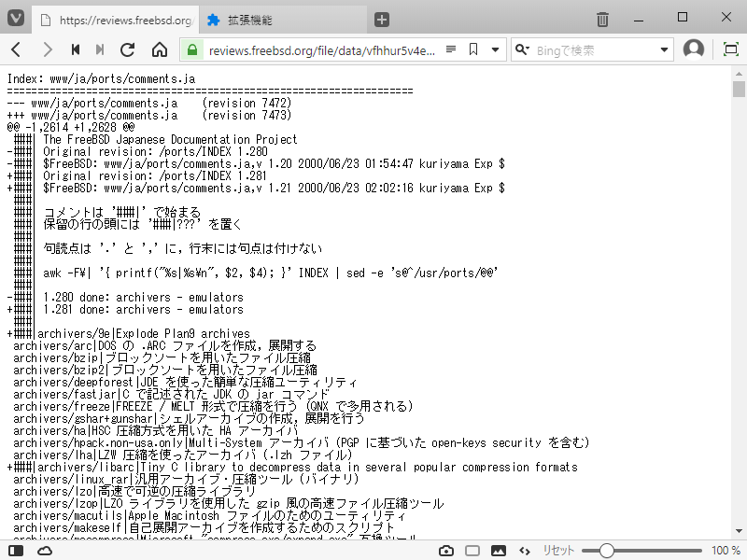747x560 pixels.
Task: Click the green secure-site padlock
Action: 192,49
